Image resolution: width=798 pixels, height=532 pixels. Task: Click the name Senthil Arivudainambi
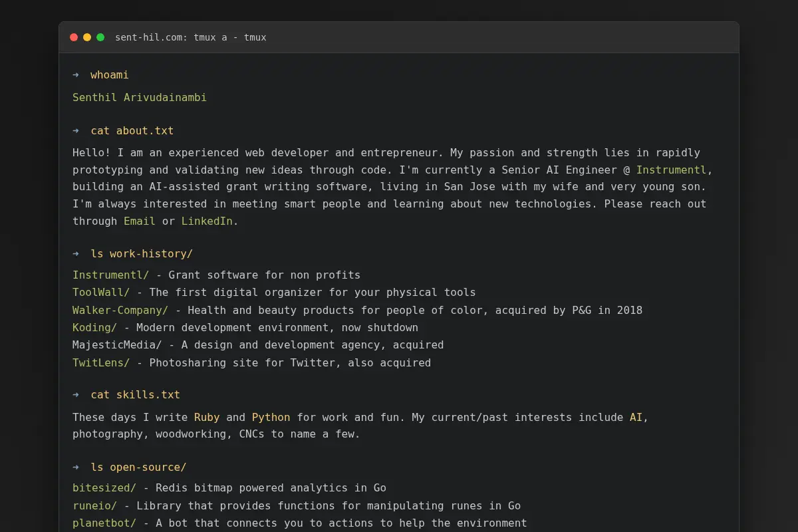(140, 97)
